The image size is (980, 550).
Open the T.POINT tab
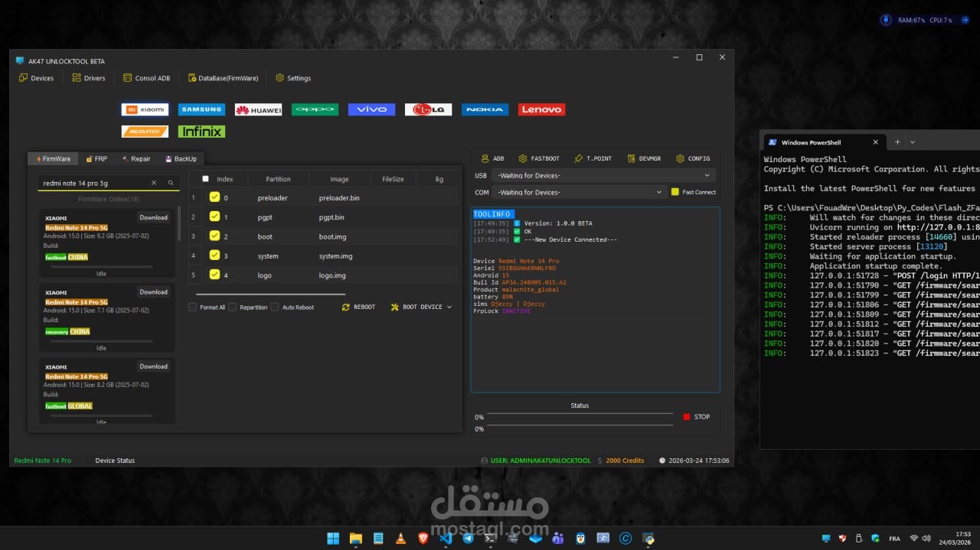click(593, 158)
